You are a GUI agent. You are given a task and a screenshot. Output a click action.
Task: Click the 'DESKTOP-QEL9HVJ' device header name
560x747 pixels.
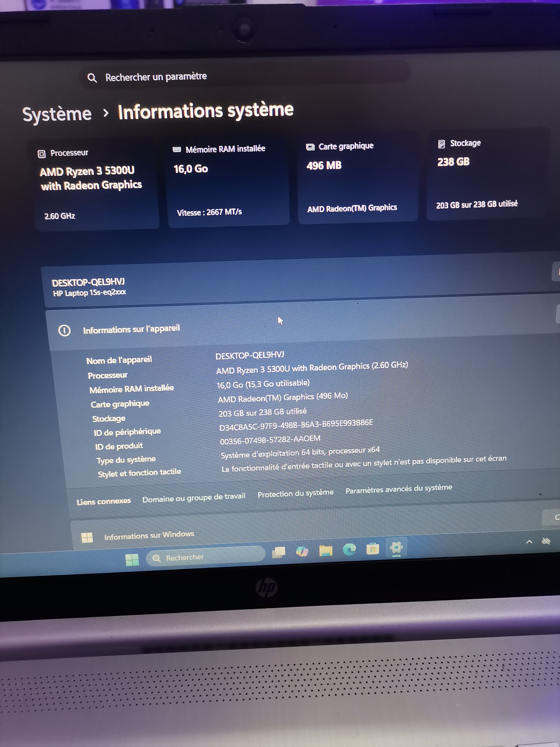pos(88,282)
